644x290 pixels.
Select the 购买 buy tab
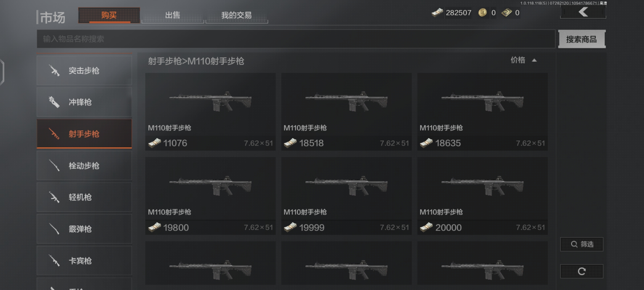(109, 15)
